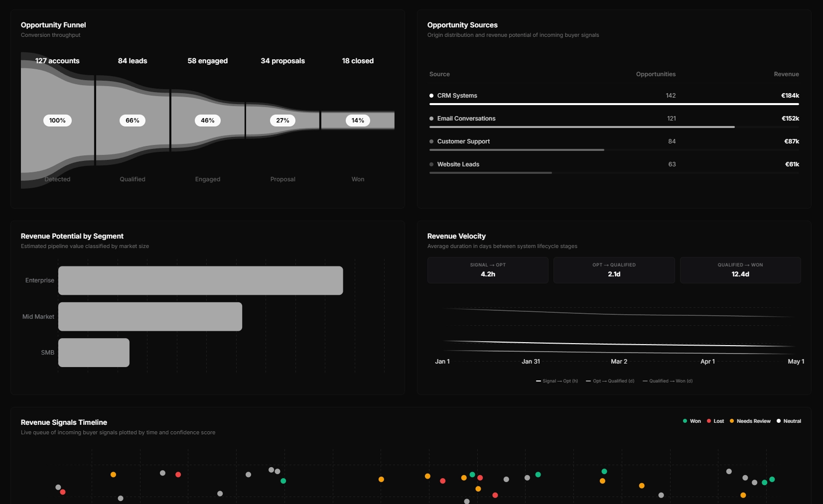Toggle the Won legend in timeline

tap(691, 421)
